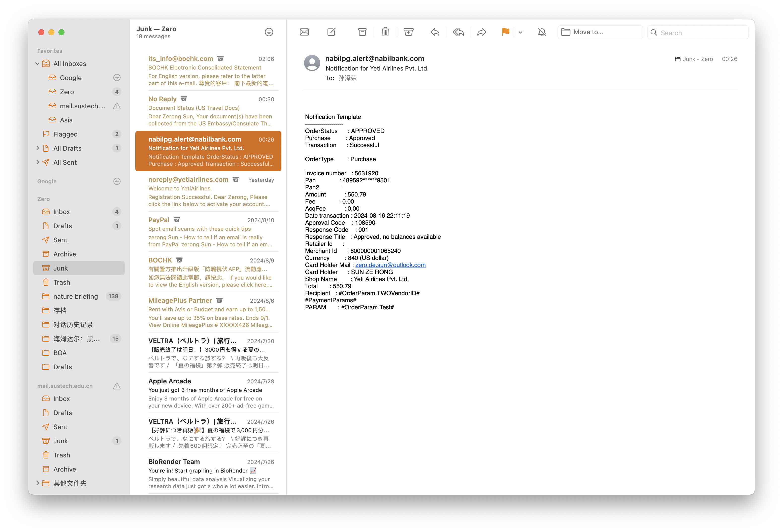Reply to the nabilbank email
The image size is (783, 532).
point(435,32)
